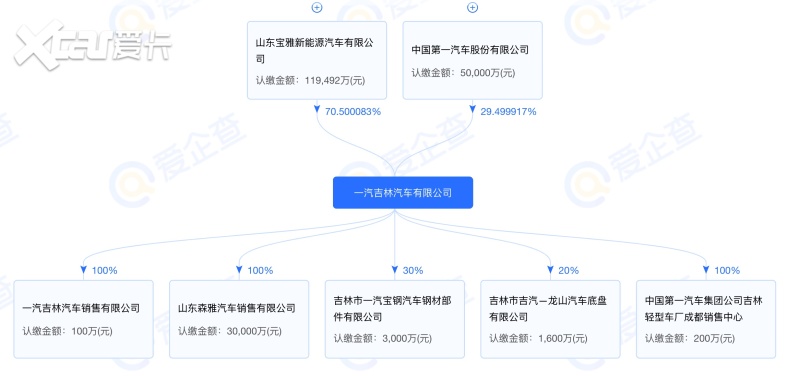
Task: Click the 70.500083% shareholding label
Action: (x=353, y=112)
